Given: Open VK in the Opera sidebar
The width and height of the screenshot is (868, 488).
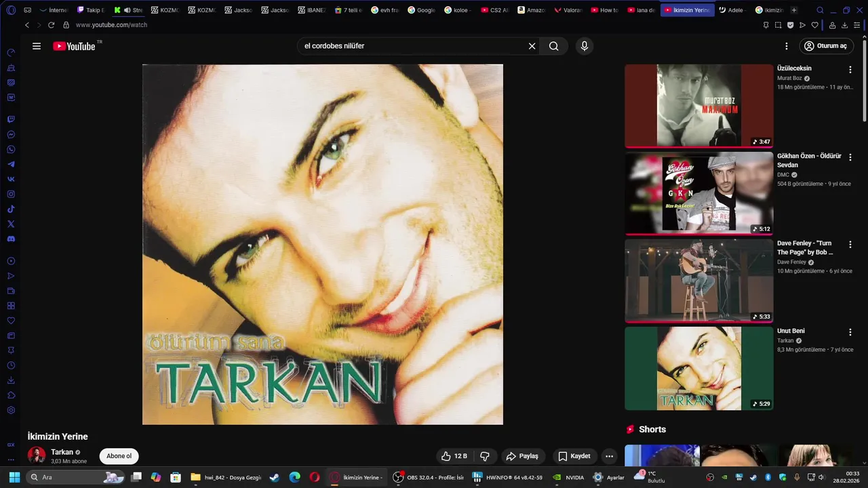Looking at the screenshot, I should (x=11, y=179).
